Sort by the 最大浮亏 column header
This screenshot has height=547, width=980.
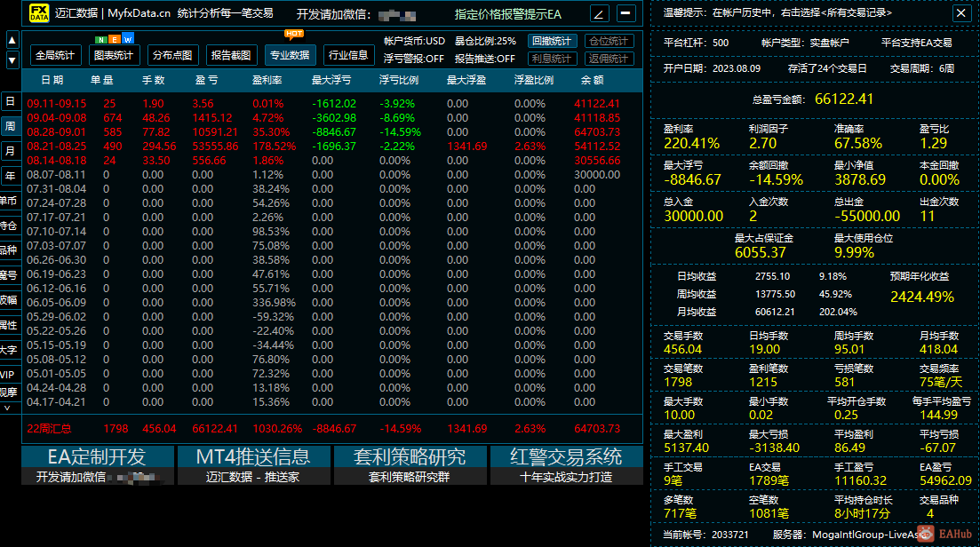[x=331, y=80]
